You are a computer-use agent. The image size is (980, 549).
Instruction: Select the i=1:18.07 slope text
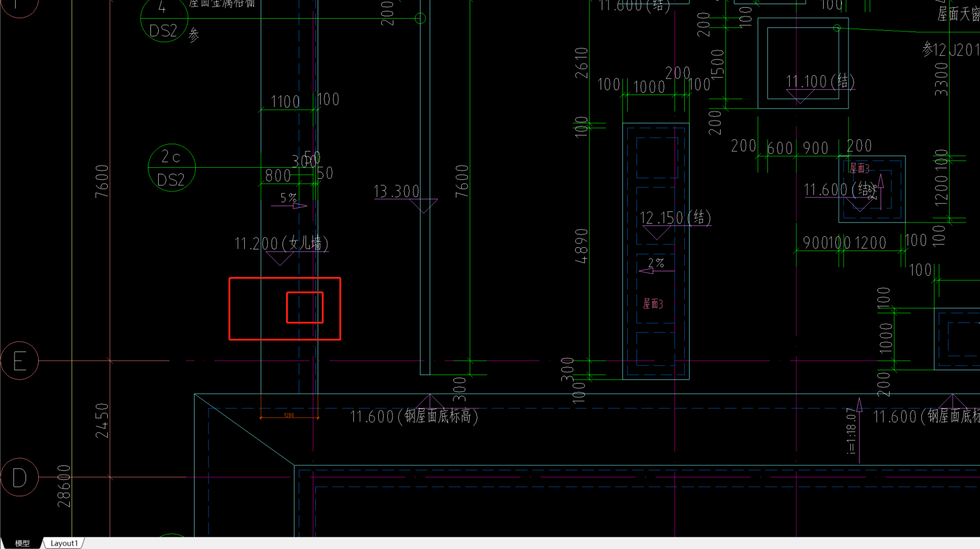[851, 431]
